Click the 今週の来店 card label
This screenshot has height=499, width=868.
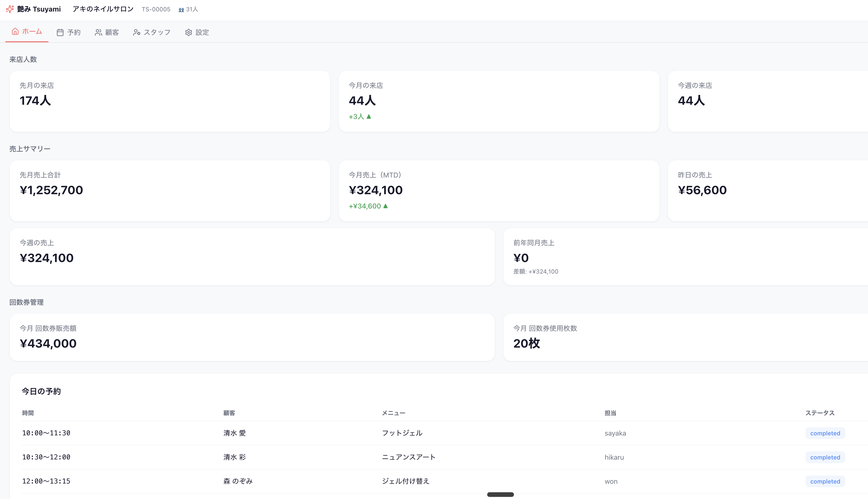[x=695, y=85]
